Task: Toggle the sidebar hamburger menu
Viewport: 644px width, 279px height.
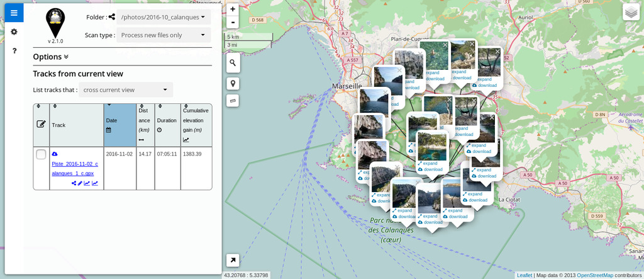Action: pos(14,13)
